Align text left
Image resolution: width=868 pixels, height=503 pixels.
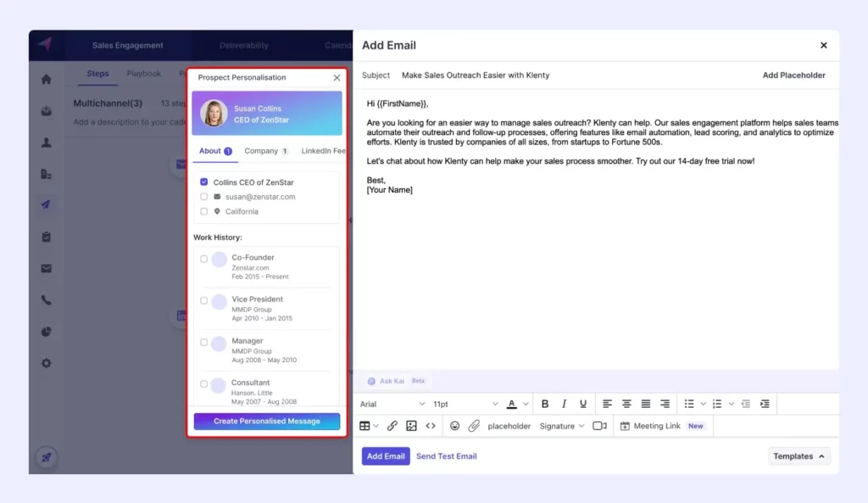(607, 404)
